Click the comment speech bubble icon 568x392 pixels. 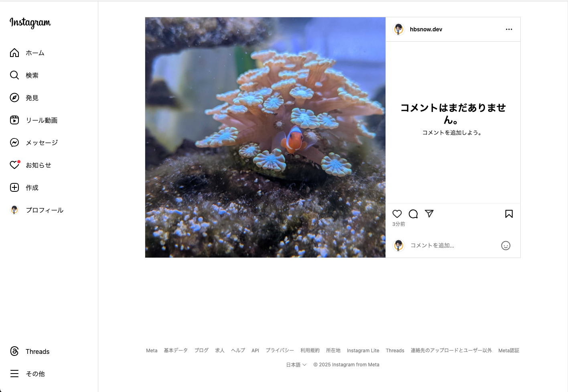tap(413, 214)
